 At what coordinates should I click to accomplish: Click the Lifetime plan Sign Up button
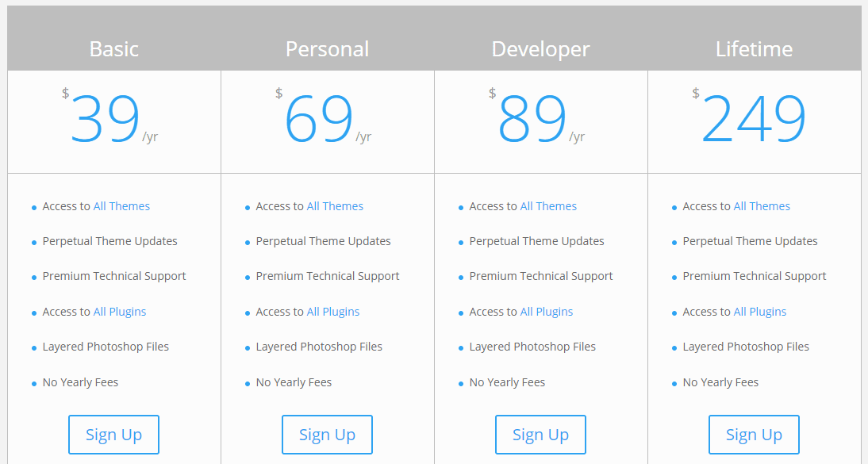click(x=754, y=435)
